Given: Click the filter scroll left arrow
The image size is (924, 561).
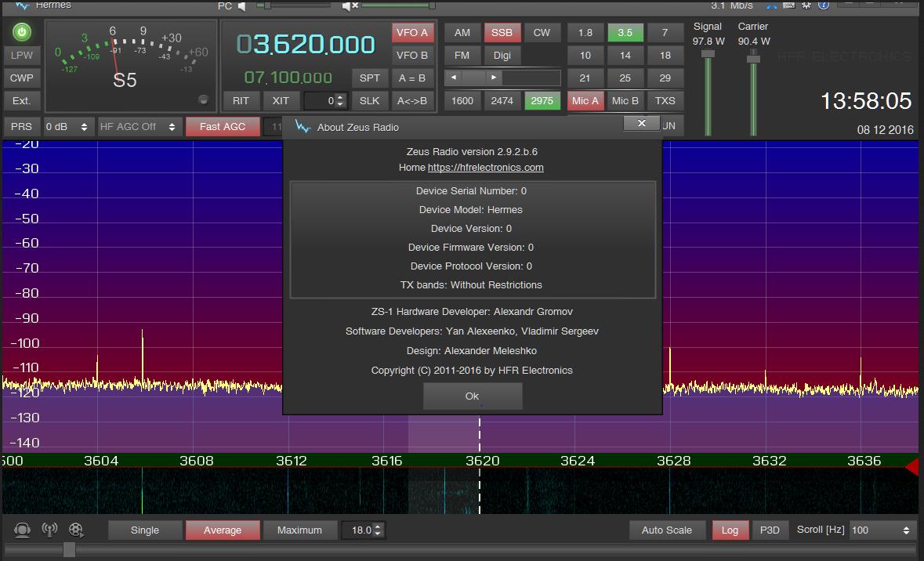Looking at the screenshot, I should (453, 78).
